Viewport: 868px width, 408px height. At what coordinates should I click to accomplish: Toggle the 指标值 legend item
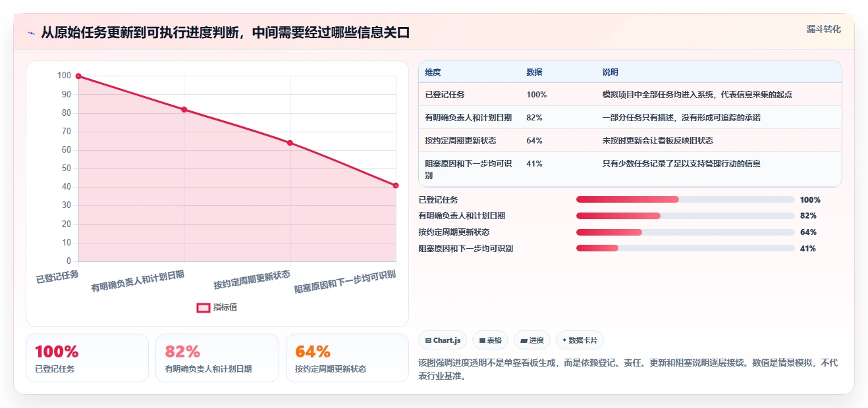[217, 307]
